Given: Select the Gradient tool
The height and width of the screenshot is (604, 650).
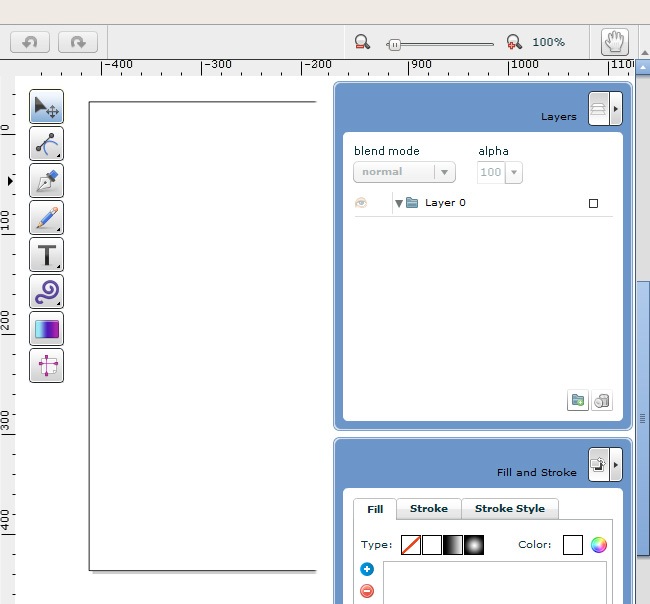Looking at the screenshot, I should (46, 329).
